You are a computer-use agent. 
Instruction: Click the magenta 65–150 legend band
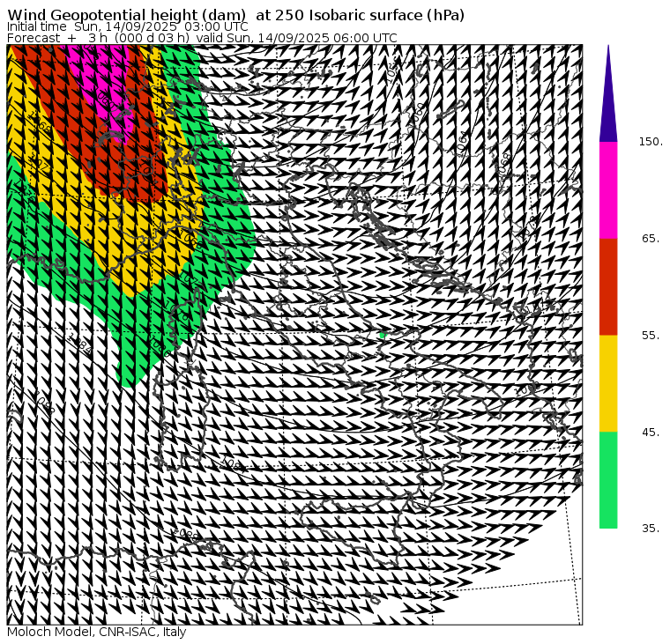coord(608,190)
